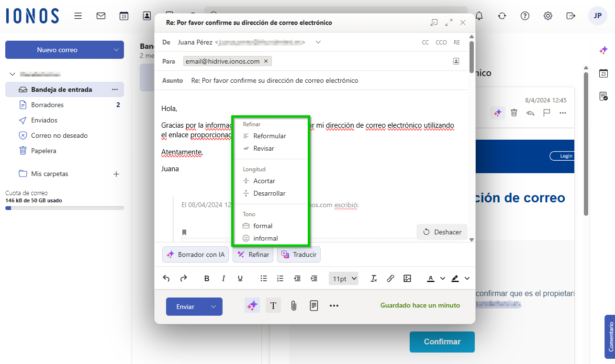Choose Acortar under Longitud
Screen dimensions: 615x364
(x=265, y=181)
